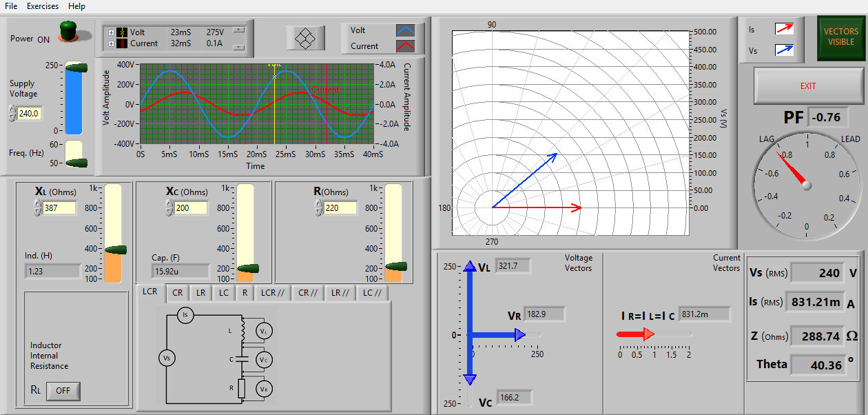The width and height of the screenshot is (868, 415).
Task: Click the Vc value 166.2 field
Action: [x=515, y=398]
